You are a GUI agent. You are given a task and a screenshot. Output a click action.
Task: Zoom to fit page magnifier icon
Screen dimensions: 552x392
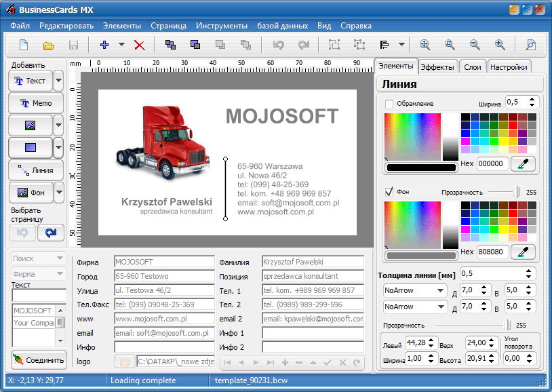pos(425,45)
